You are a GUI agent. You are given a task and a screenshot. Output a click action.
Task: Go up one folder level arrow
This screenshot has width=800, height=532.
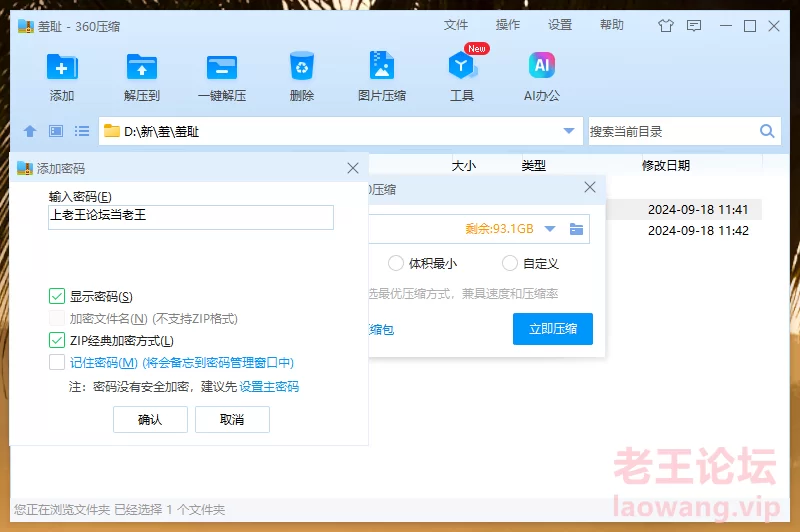(30, 131)
